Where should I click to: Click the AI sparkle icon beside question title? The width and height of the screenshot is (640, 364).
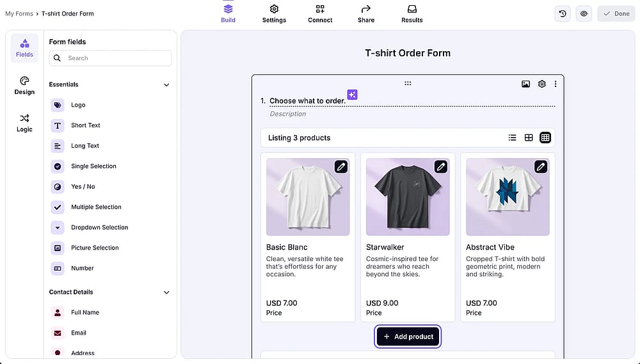pyautogui.click(x=352, y=95)
